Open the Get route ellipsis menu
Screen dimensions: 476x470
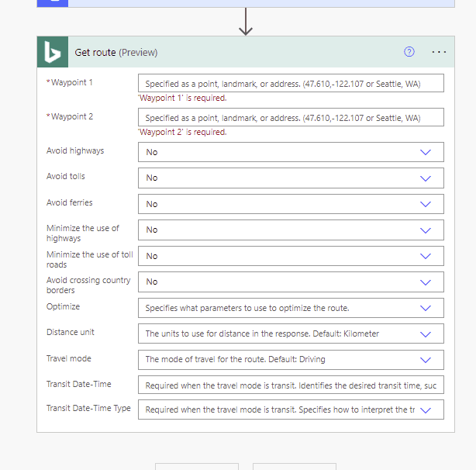point(439,52)
